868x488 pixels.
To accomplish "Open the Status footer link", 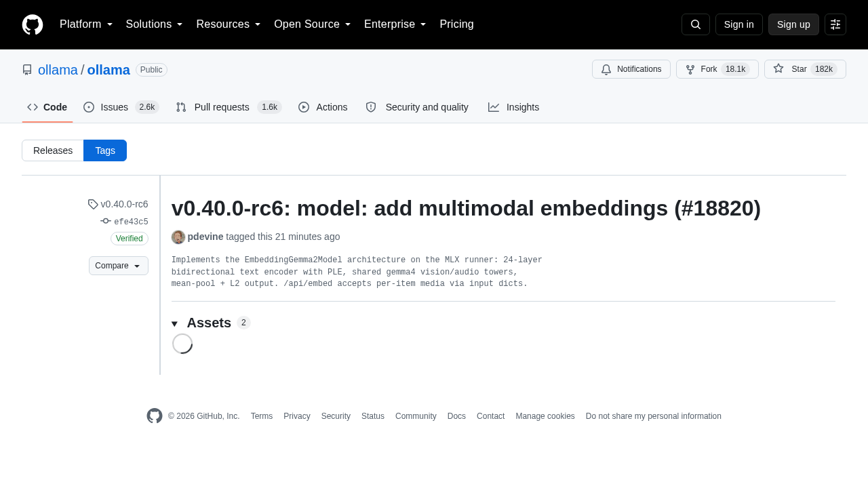I will (373, 416).
